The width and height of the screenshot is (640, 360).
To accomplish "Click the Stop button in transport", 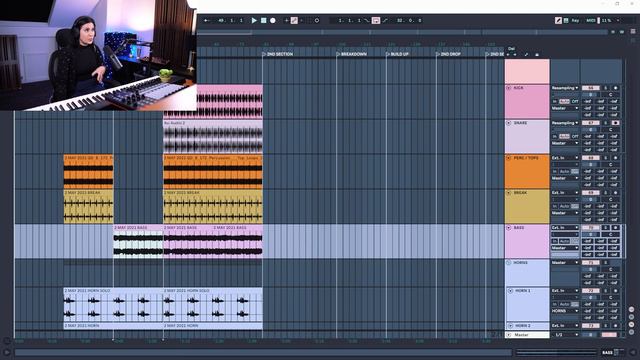I will tap(264, 20).
